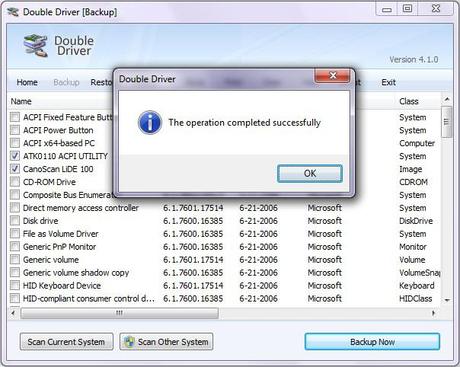Click the title bar application icon
This screenshot has height=367, width=460.
click(13, 12)
